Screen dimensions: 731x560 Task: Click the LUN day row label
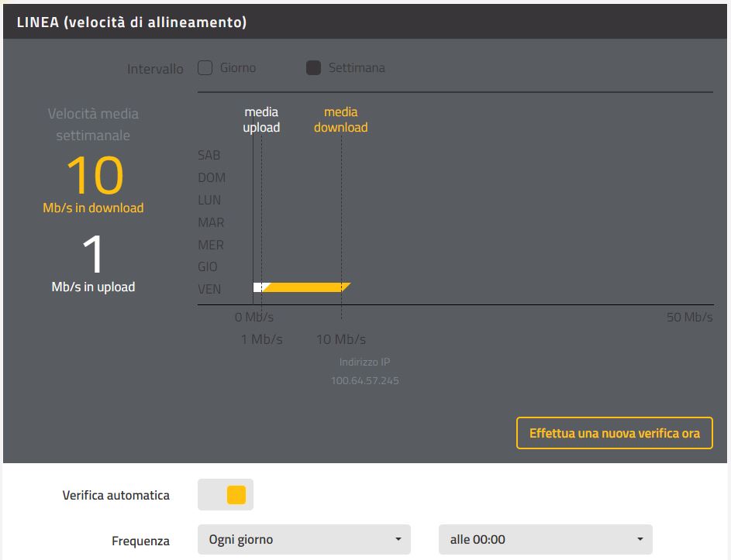click(x=209, y=200)
